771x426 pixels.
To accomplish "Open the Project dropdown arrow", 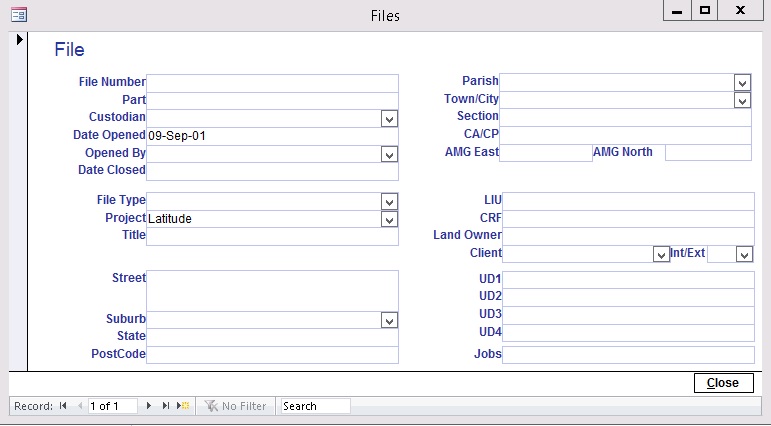I will click(x=389, y=219).
